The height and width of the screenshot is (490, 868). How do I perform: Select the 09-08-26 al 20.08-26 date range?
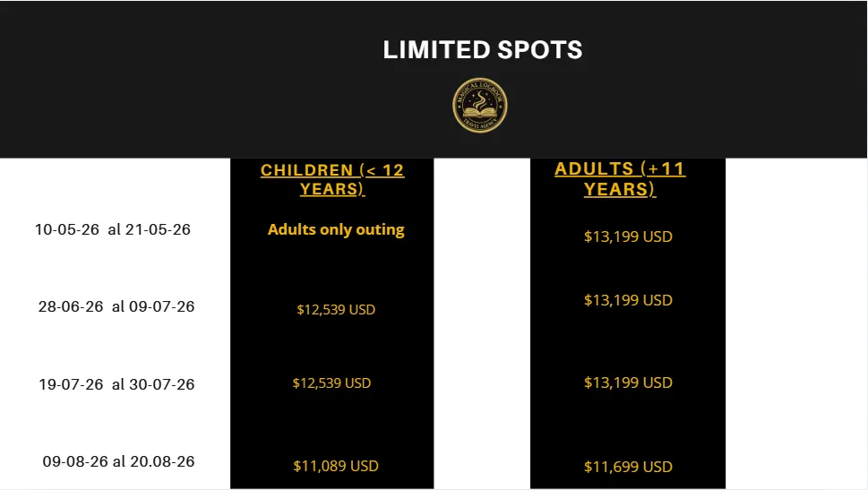coord(118,462)
